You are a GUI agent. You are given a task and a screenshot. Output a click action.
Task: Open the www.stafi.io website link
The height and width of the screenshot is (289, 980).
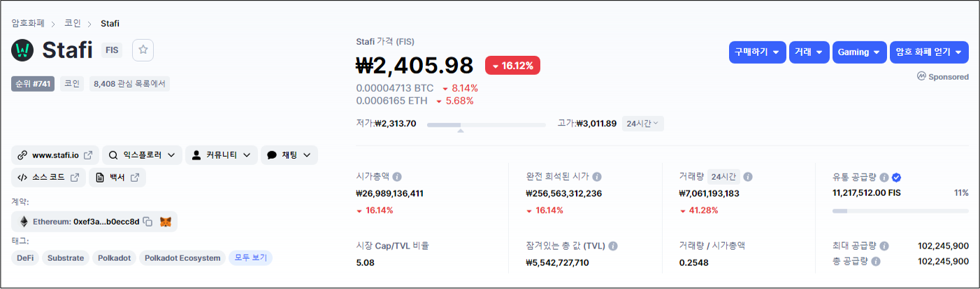click(x=55, y=155)
